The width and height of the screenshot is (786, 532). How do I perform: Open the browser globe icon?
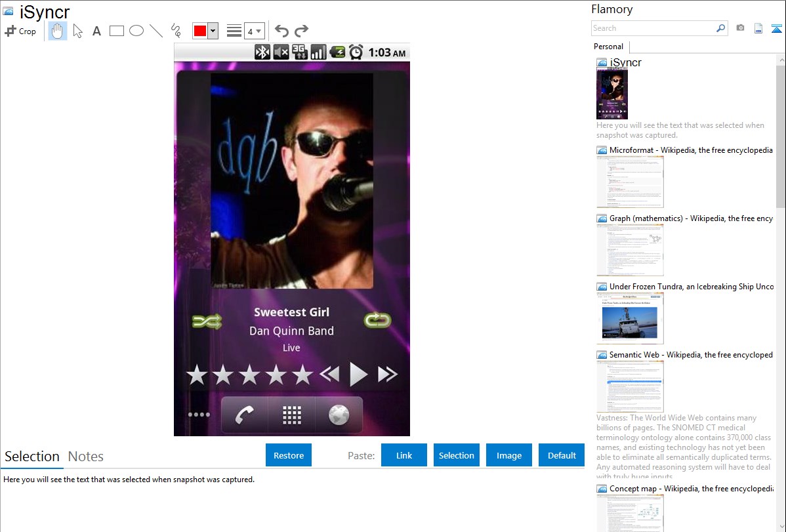[x=339, y=415]
